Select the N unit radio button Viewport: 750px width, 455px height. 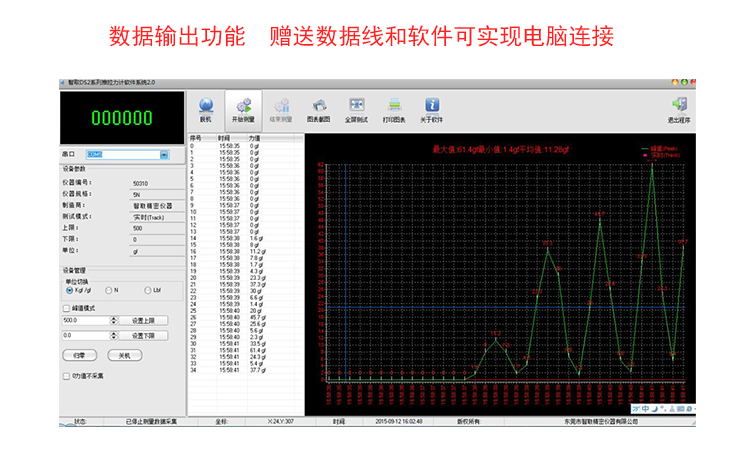pos(109,291)
